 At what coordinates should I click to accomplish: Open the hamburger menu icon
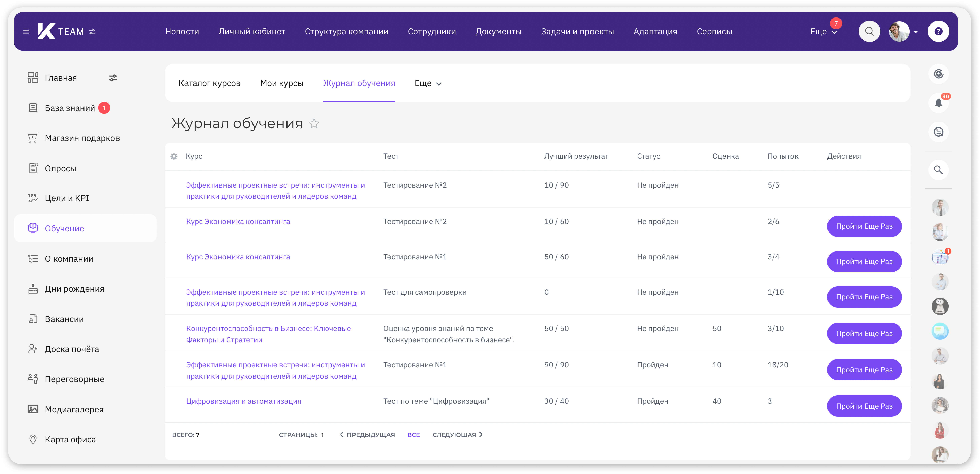26,32
